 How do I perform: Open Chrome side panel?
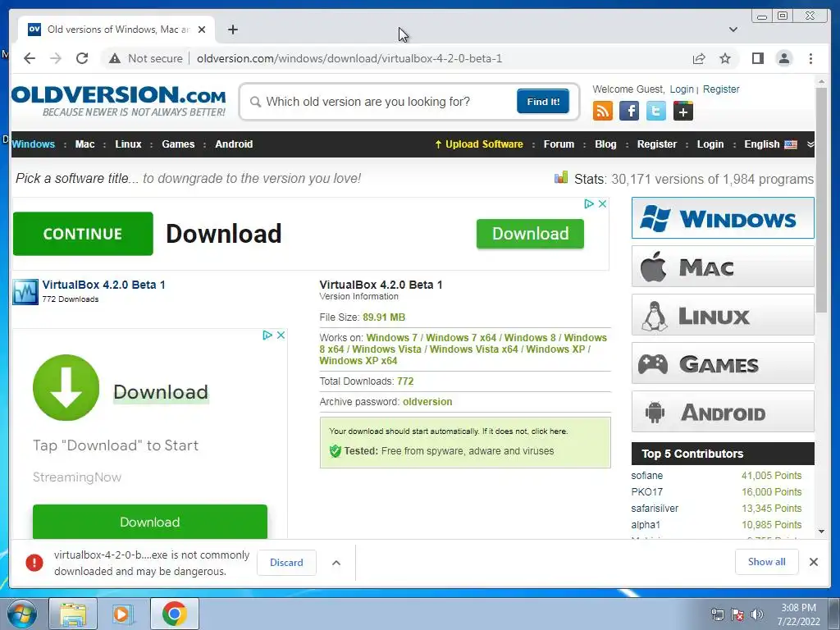tap(757, 58)
